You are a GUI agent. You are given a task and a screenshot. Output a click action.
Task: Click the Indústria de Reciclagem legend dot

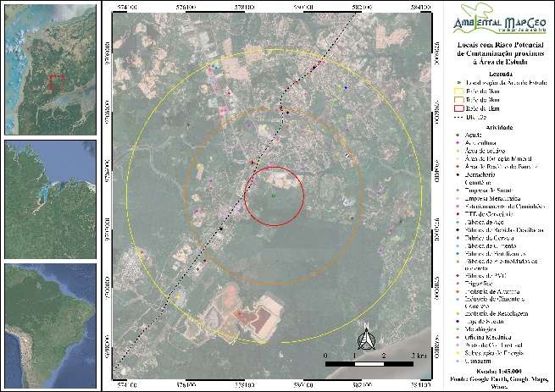click(x=458, y=313)
